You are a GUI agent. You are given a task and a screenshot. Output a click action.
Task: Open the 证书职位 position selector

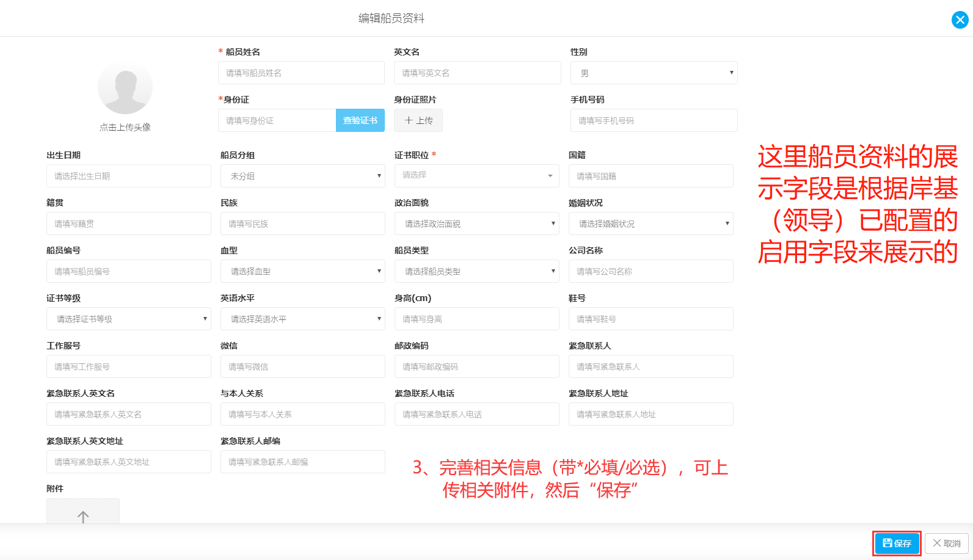coord(477,176)
